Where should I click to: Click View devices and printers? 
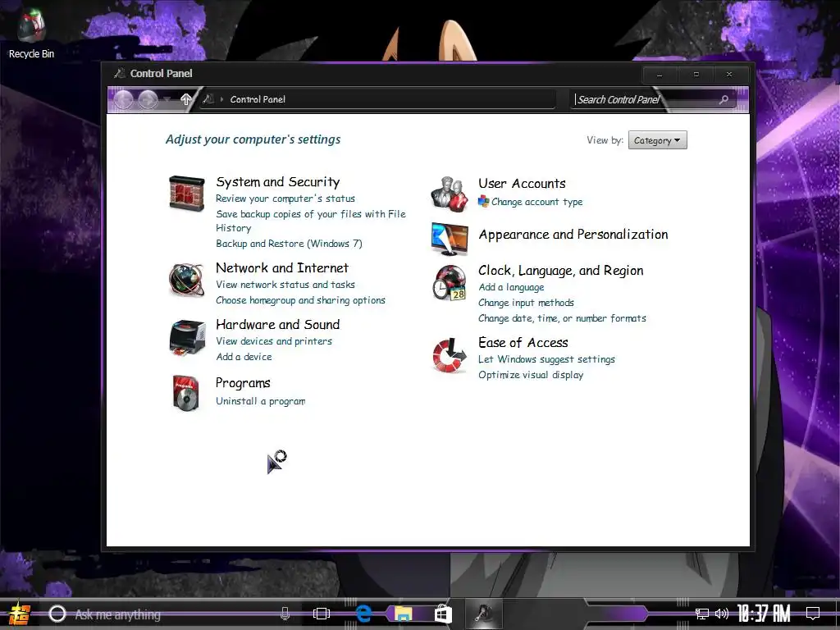tap(274, 341)
